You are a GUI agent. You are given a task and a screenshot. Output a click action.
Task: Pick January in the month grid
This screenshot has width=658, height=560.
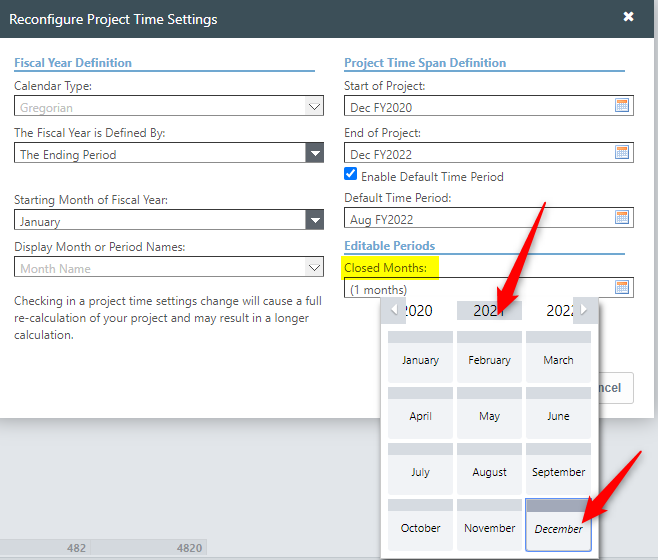pos(420,359)
